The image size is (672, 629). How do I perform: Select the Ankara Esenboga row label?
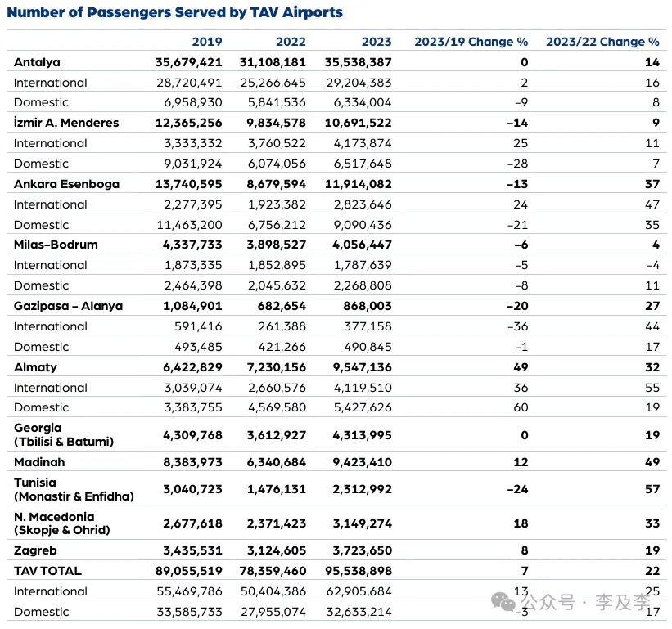(66, 184)
